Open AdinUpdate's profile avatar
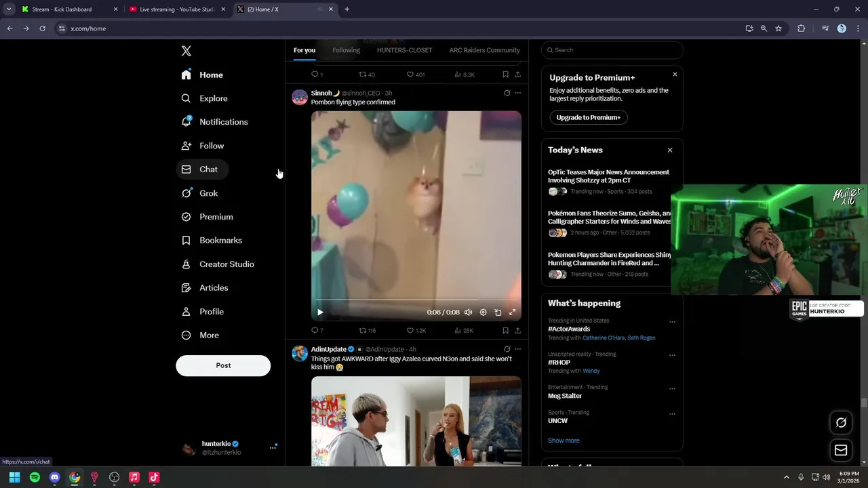868x488 pixels. click(300, 353)
